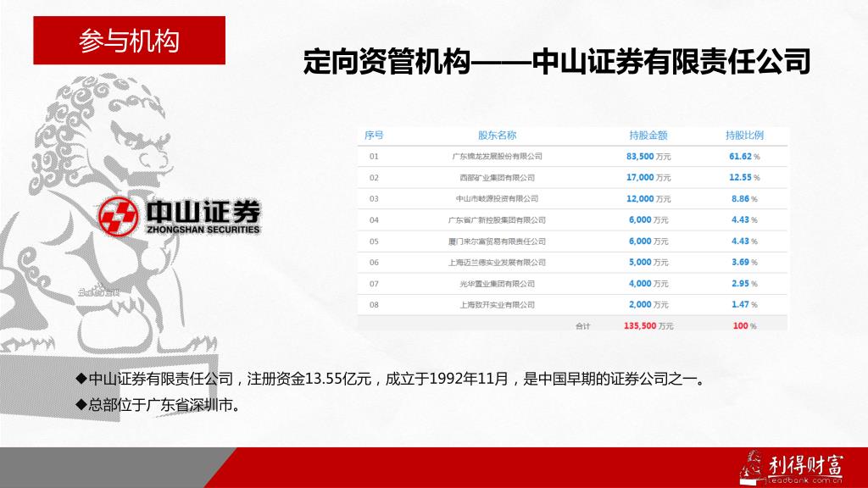Image resolution: width=868 pixels, height=488 pixels.
Task: Click the 1.47 % share ratio
Action: coord(744,305)
